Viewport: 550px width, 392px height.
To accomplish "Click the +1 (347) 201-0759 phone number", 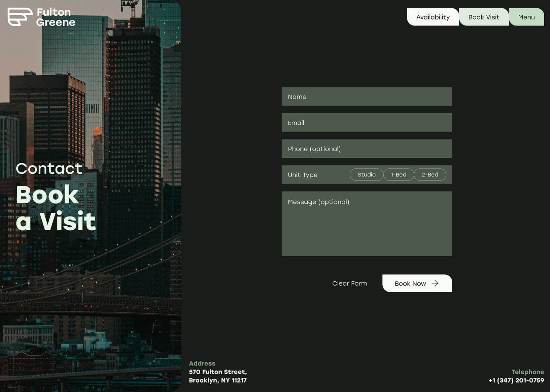I will [x=516, y=381].
